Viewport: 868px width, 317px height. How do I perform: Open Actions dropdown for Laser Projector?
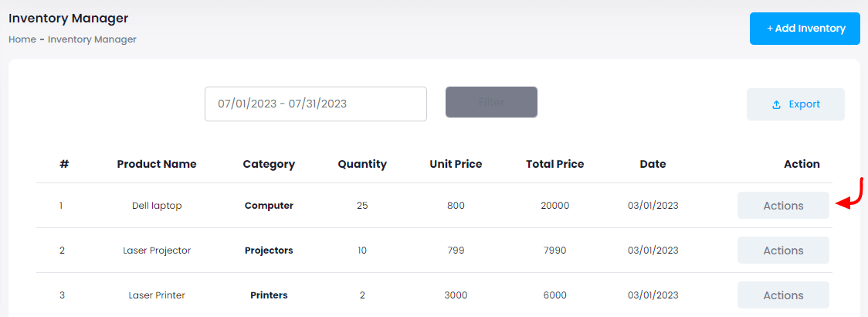[x=783, y=251]
